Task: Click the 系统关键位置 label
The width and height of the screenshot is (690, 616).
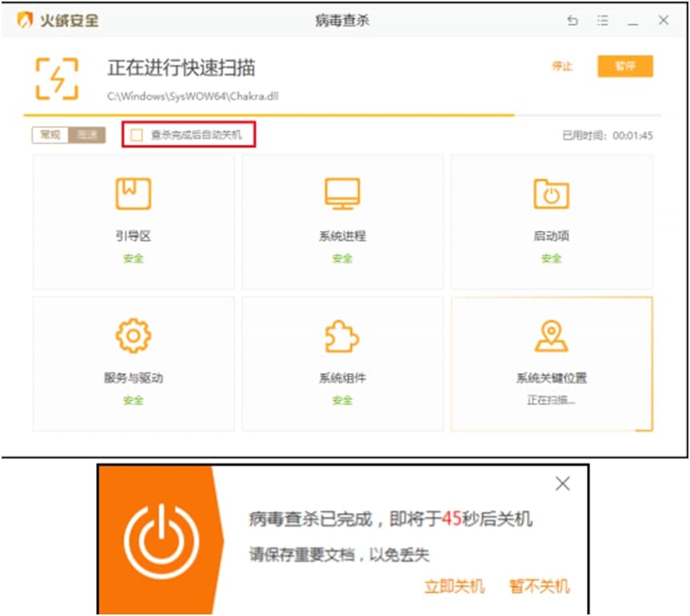Action: point(552,378)
